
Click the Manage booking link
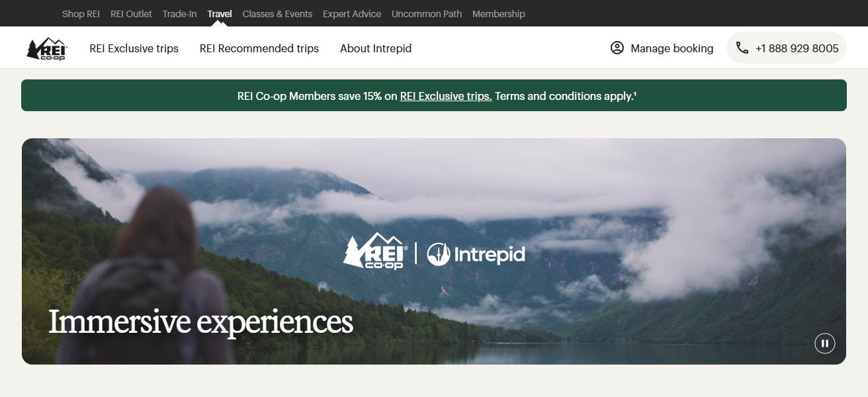coord(662,48)
